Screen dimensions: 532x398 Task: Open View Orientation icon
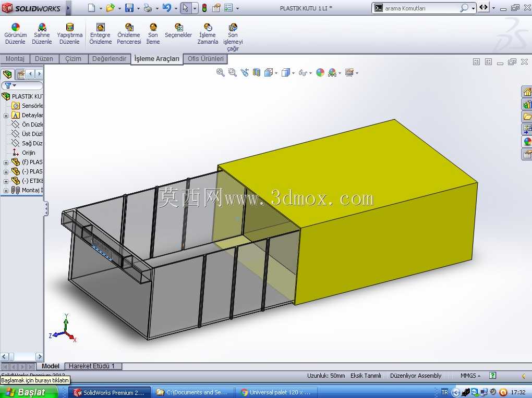click(269, 72)
